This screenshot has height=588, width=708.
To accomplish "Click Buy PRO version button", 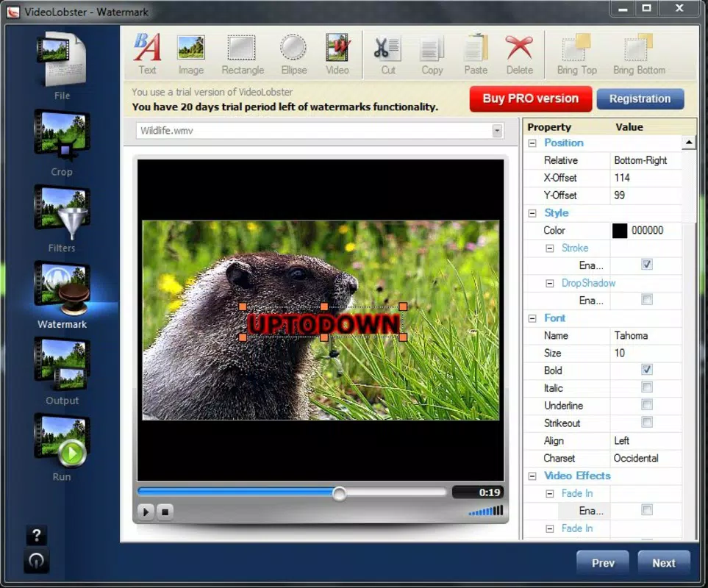I will click(x=531, y=98).
